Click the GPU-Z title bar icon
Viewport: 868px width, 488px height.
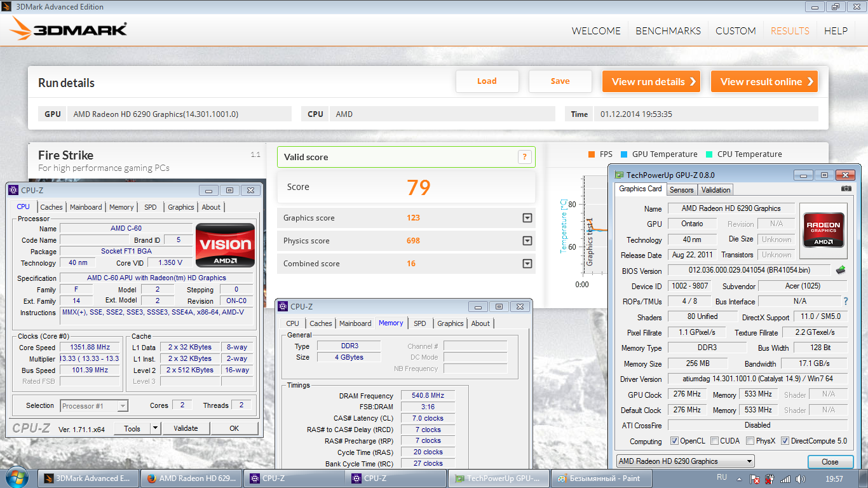point(619,175)
